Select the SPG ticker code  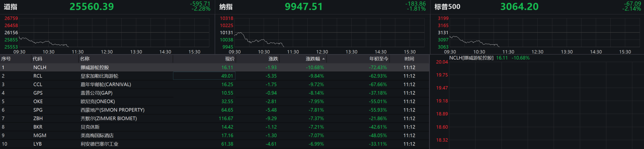[x=38, y=110]
